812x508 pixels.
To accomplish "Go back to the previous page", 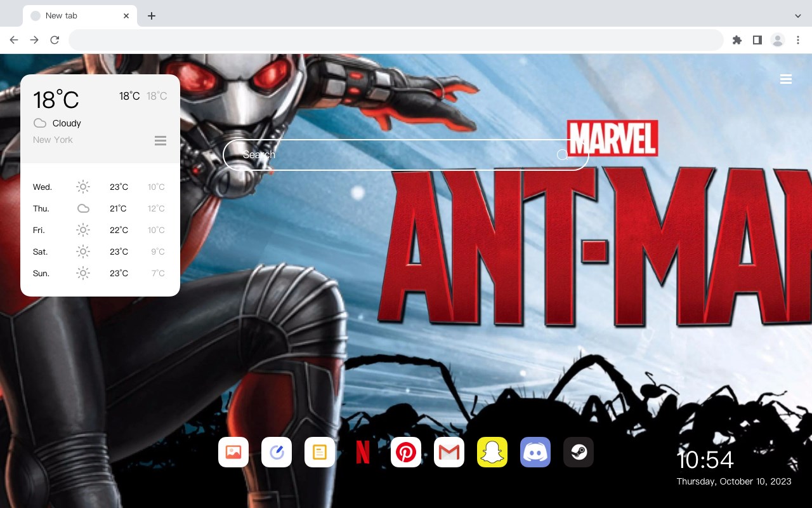I will [x=14, y=40].
